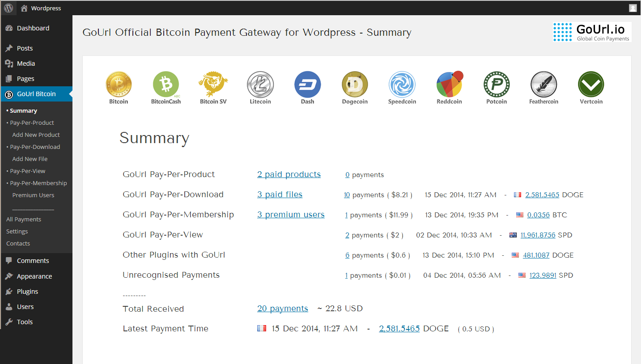This screenshot has width=641, height=364.
Task: Open GoUrl Settings submenu
Action: 17,232
